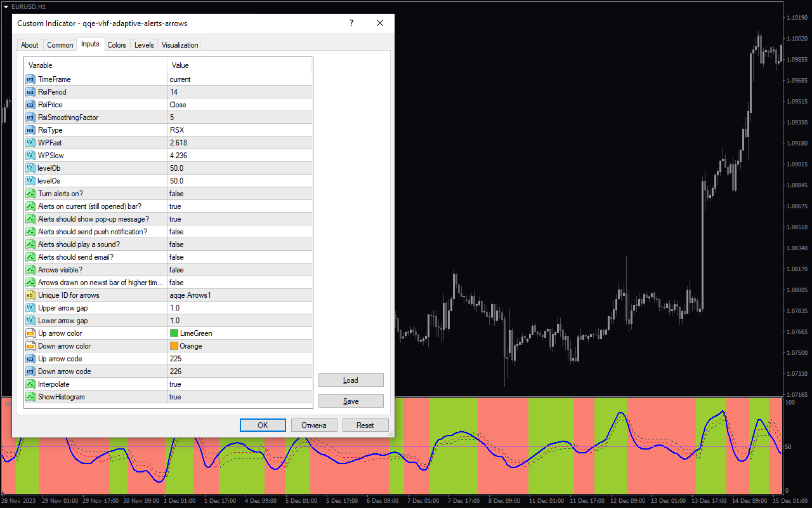812x508 pixels.
Task: Click the 'Turn alerts on?' boolean icon
Action: tap(30, 194)
